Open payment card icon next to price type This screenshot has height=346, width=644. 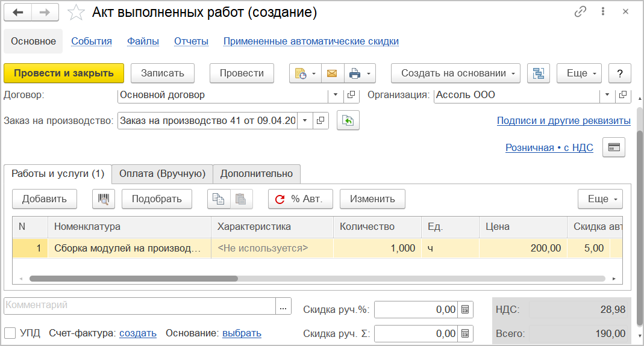(614, 147)
